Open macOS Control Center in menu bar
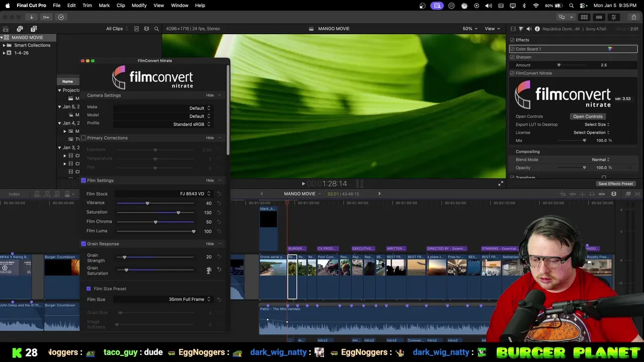The width and height of the screenshot is (644, 362). (x=583, y=6)
